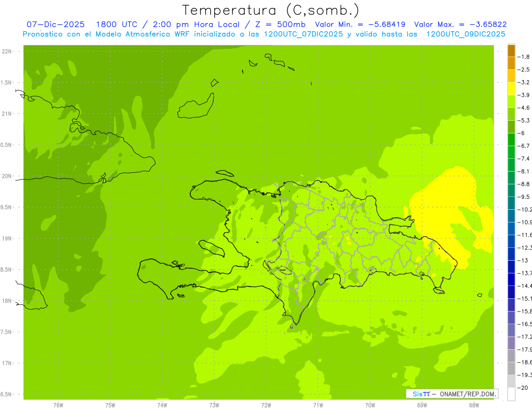Click the gray swatch between -18.6 and -19.3

pos(511,368)
